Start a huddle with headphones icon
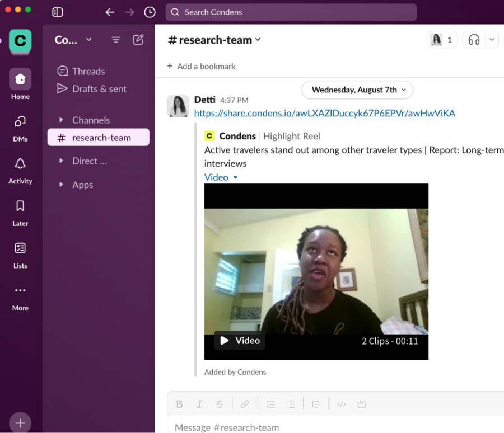Image resolution: width=504 pixels, height=433 pixels. click(x=474, y=40)
